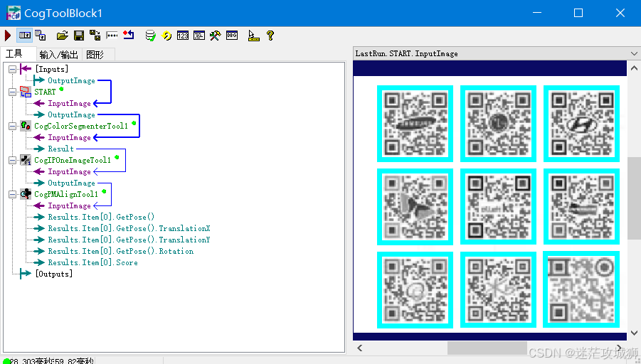Select InputImage under START

(x=69, y=103)
